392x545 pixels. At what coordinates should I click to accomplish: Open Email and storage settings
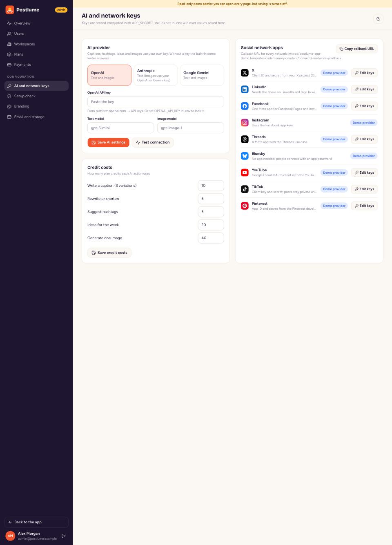pos(36,117)
